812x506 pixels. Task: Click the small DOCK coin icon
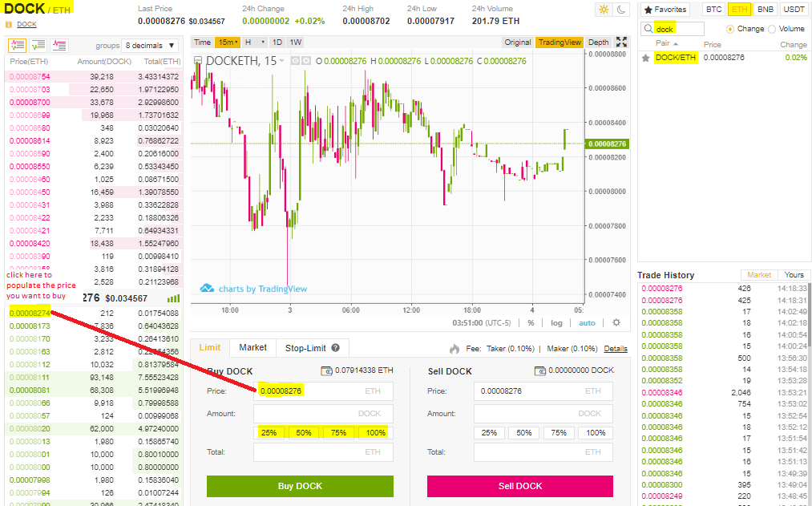(x=9, y=24)
